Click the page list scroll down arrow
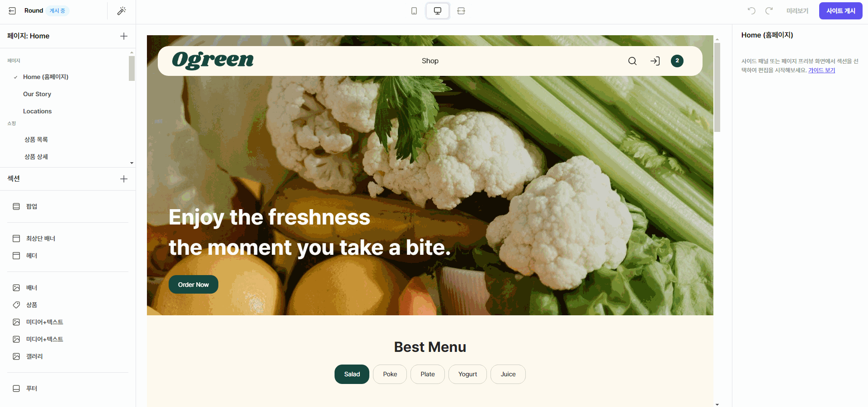 pyautogui.click(x=132, y=163)
